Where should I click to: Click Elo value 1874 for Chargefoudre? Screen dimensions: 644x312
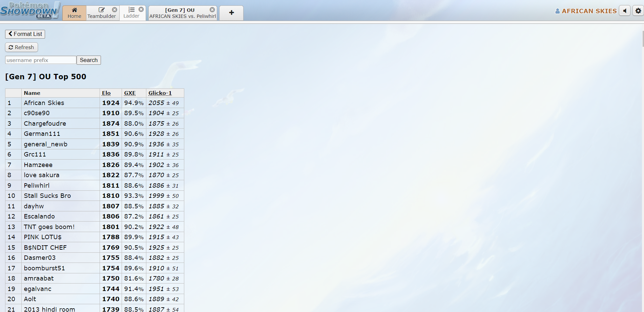tap(111, 124)
